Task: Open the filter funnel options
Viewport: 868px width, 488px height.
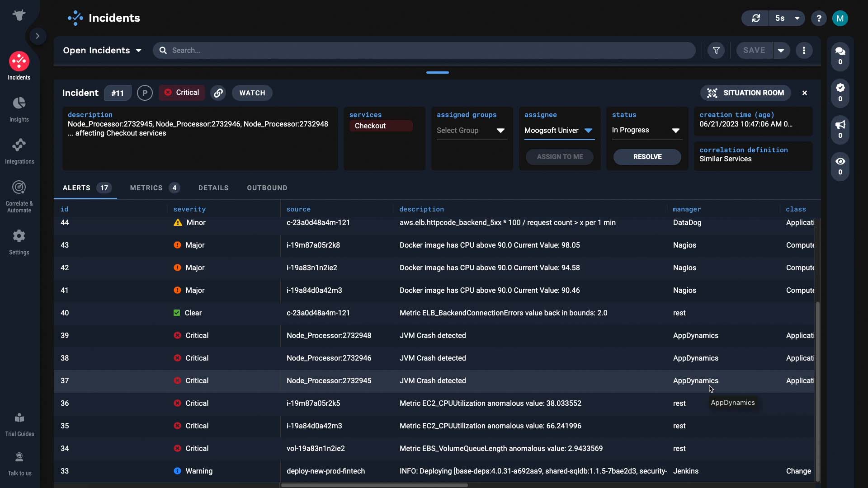Action: coord(716,50)
